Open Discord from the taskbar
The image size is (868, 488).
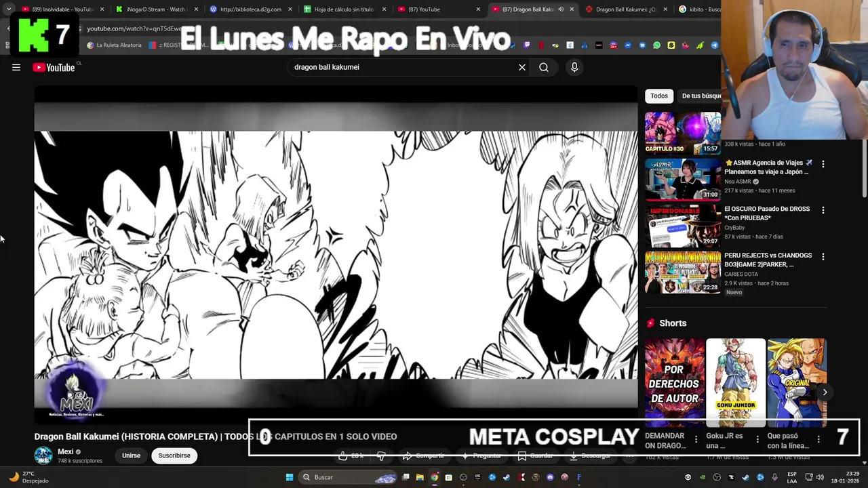(x=550, y=477)
